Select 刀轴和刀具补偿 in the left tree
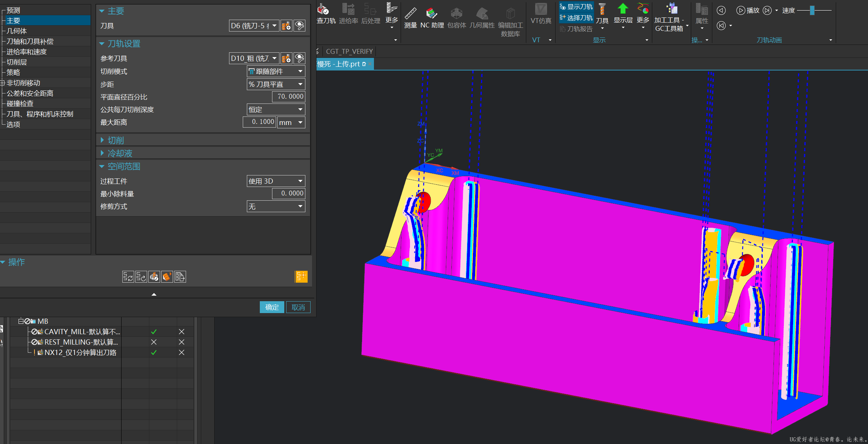868x444 pixels. (30, 42)
